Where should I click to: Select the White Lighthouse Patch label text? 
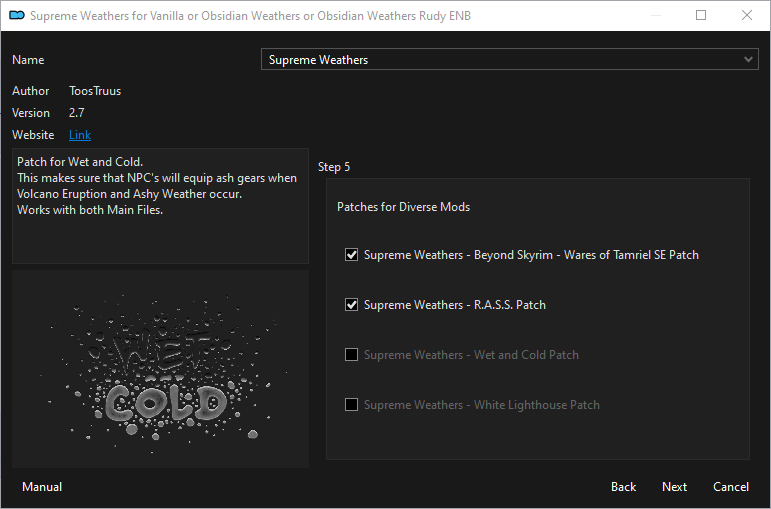482,405
